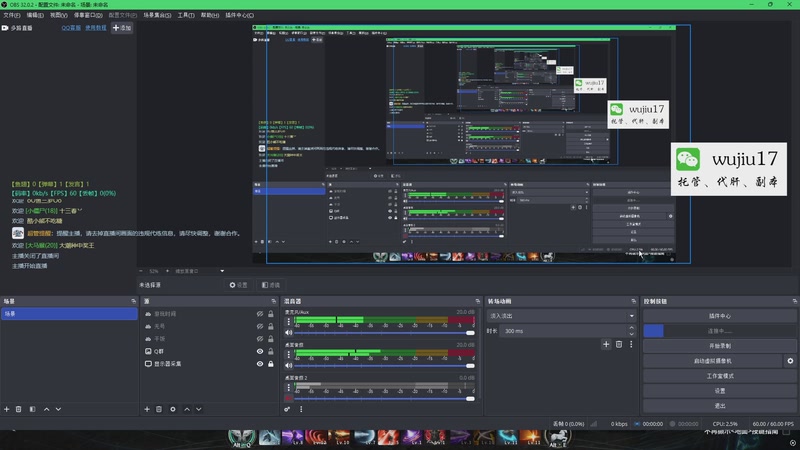Delete selected scene with trash icon in 场景 panel
The image size is (800, 450).
click(x=18, y=409)
